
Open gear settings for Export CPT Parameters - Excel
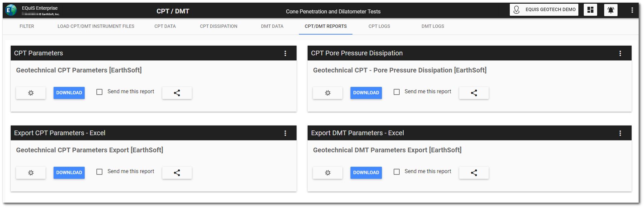[x=31, y=173]
